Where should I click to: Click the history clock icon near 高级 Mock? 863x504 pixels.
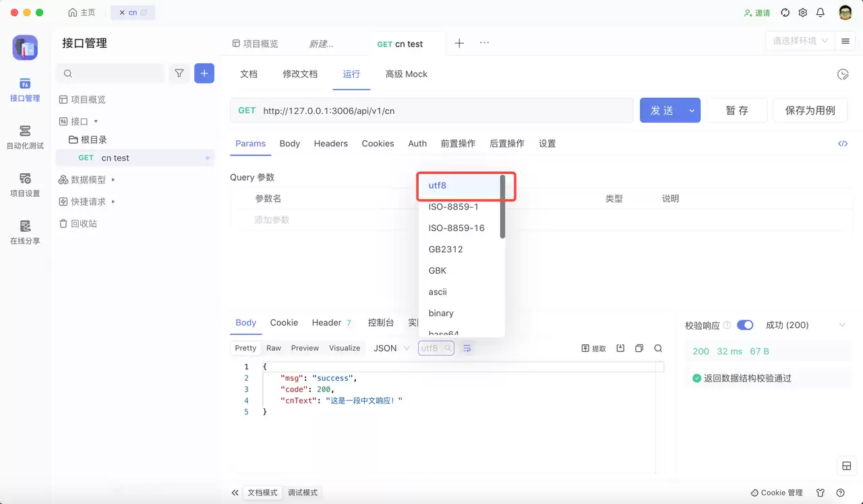pyautogui.click(x=843, y=74)
